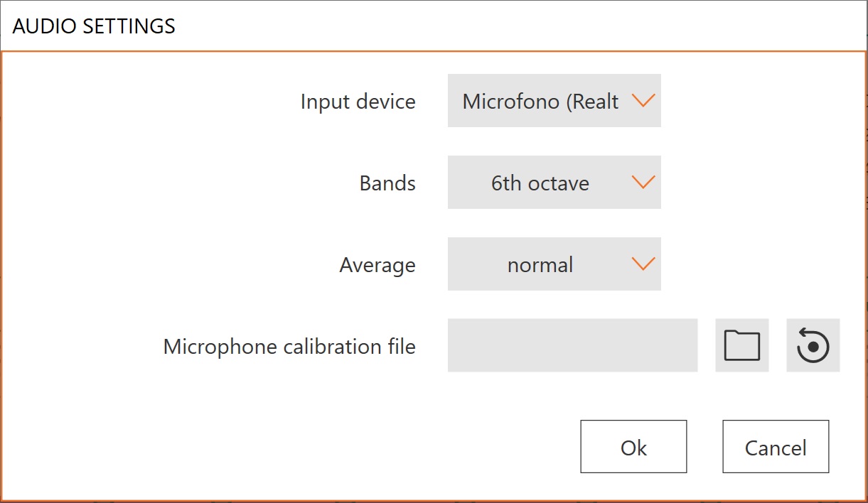Reset the microphone calibration file
868x503 pixels.
[x=813, y=345]
